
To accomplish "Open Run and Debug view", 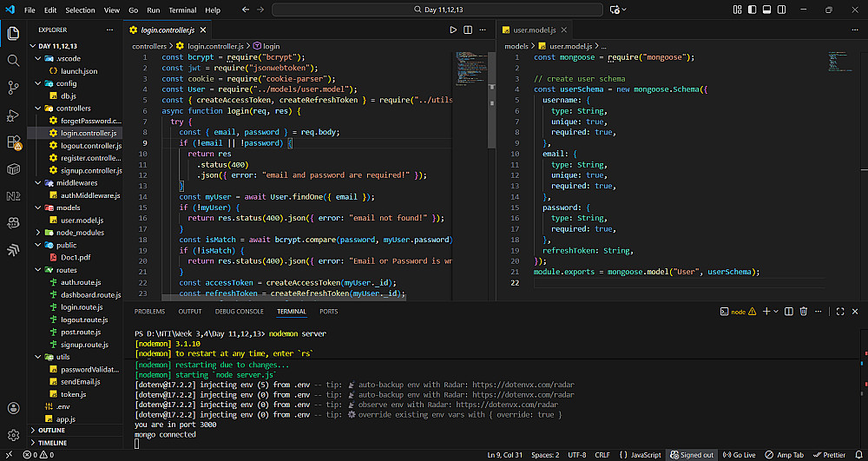I will [x=13, y=115].
